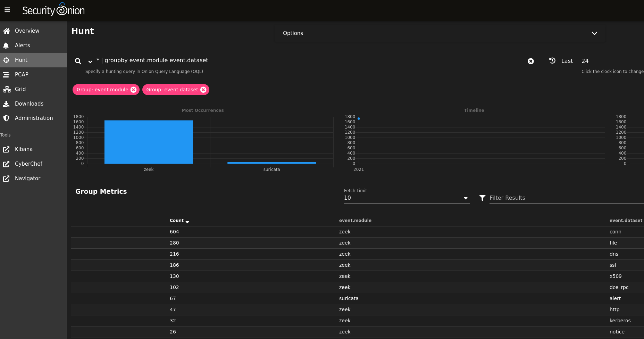Click the count 67 cell
Image resolution: width=644 pixels, height=339 pixels.
pyautogui.click(x=173, y=299)
